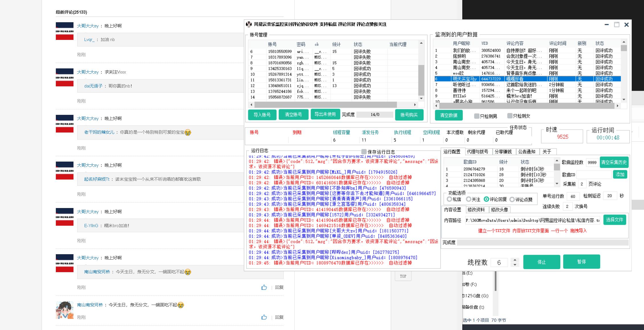Switch to 代理与拨号 tab

[x=477, y=152]
